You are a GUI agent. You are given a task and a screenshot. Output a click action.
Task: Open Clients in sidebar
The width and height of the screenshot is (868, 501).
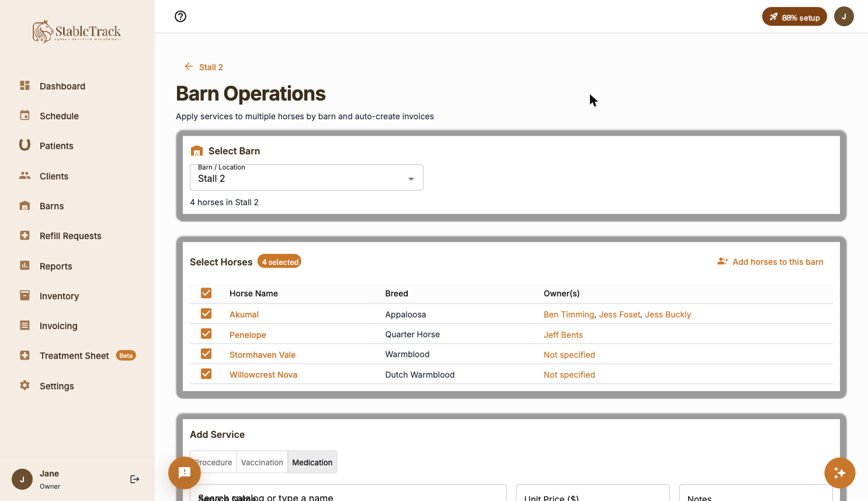pos(54,176)
